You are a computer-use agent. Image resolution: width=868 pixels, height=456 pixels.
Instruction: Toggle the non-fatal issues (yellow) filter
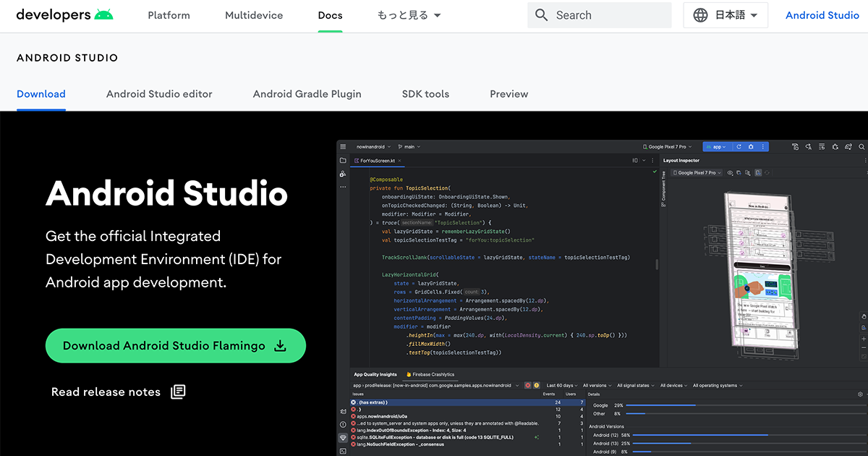point(537,386)
